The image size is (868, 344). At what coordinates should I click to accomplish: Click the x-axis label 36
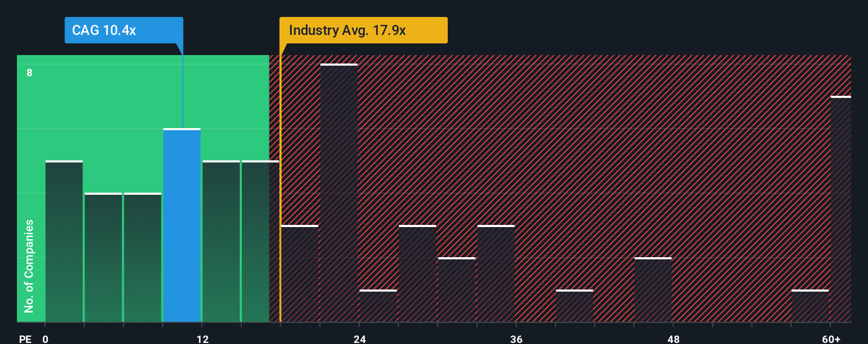pos(517,339)
